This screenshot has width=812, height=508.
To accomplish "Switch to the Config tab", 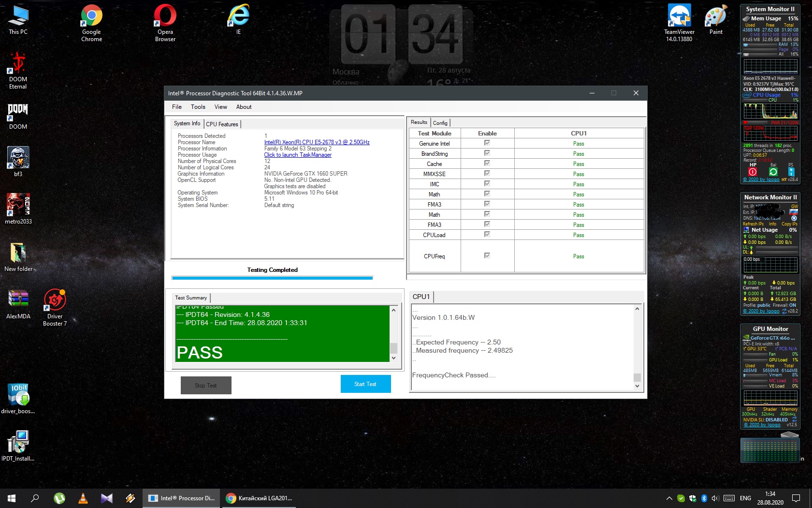I will (440, 123).
